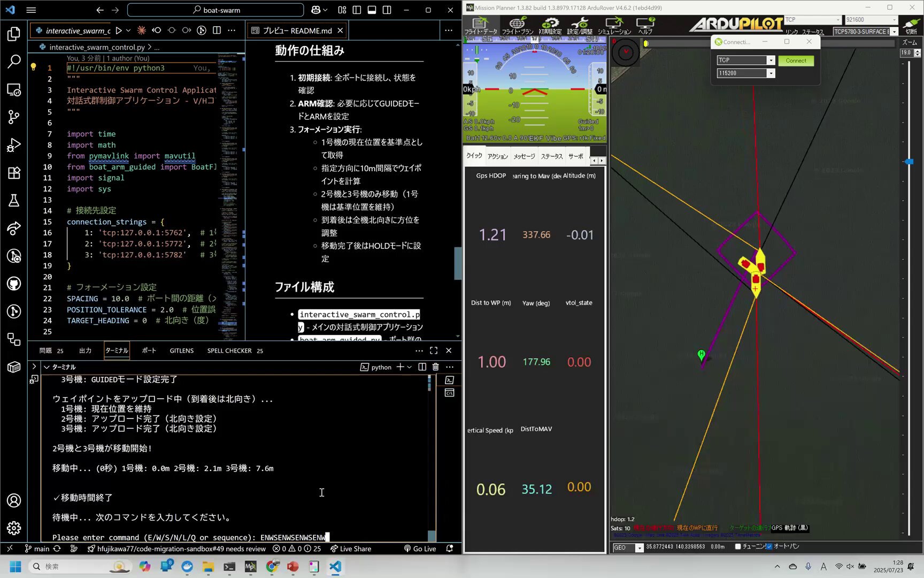The image size is (924, 578).
Task: Toggle the Auto Pan checkbox in Mission Planner
Action: click(769, 546)
